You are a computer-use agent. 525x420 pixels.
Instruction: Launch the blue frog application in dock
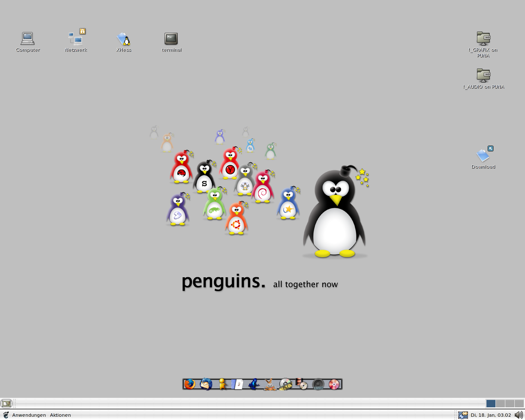click(x=254, y=384)
